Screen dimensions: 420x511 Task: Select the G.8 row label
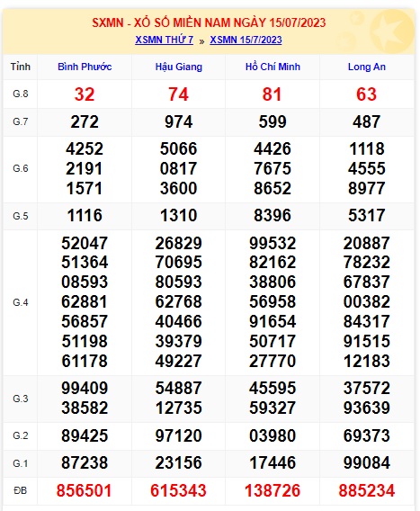point(21,94)
